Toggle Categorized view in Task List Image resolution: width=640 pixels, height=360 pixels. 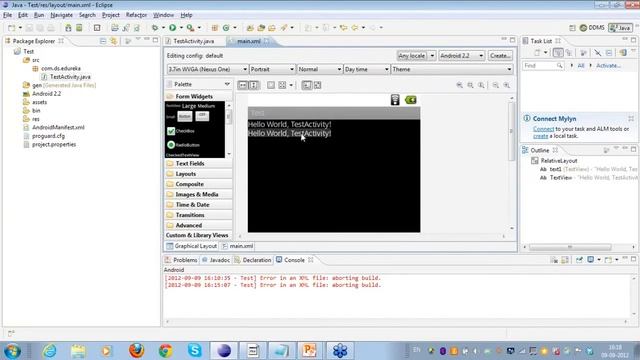point(558,53)
